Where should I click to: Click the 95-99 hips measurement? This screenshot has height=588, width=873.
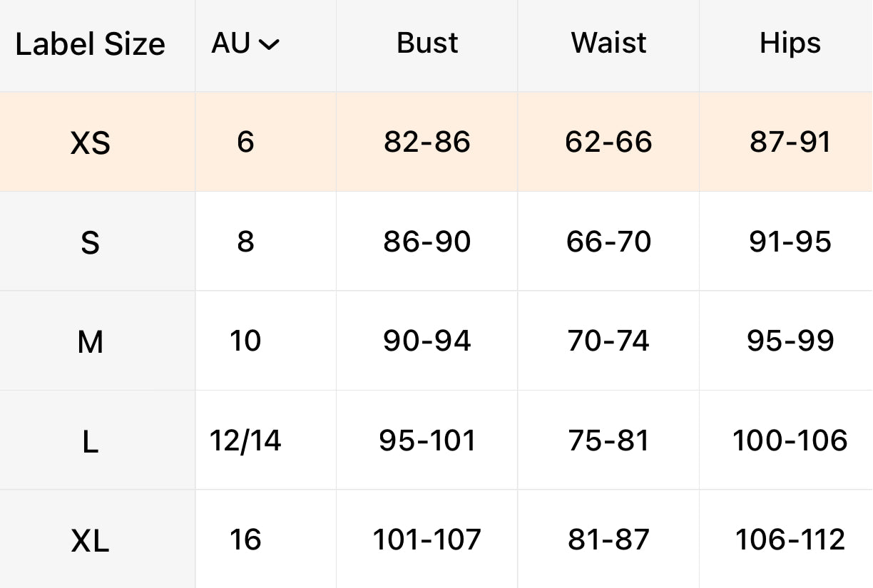click(x=790, y=341)
